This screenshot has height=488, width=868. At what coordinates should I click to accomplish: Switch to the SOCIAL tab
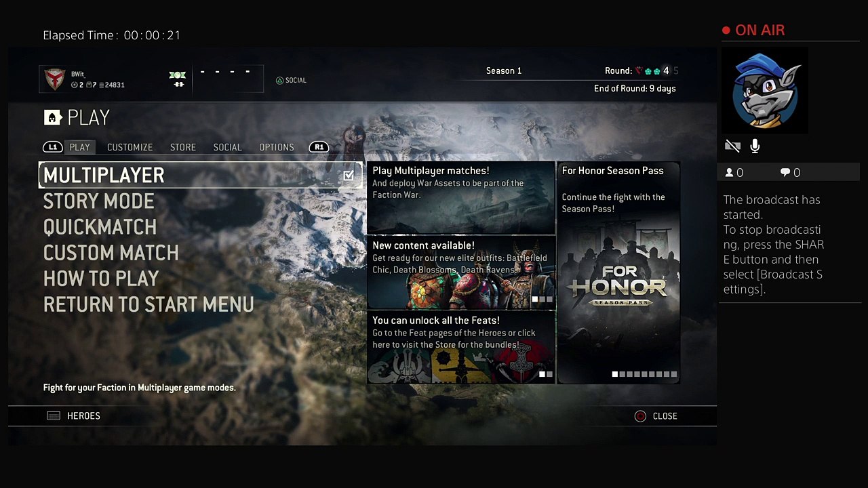pos(228,147)
